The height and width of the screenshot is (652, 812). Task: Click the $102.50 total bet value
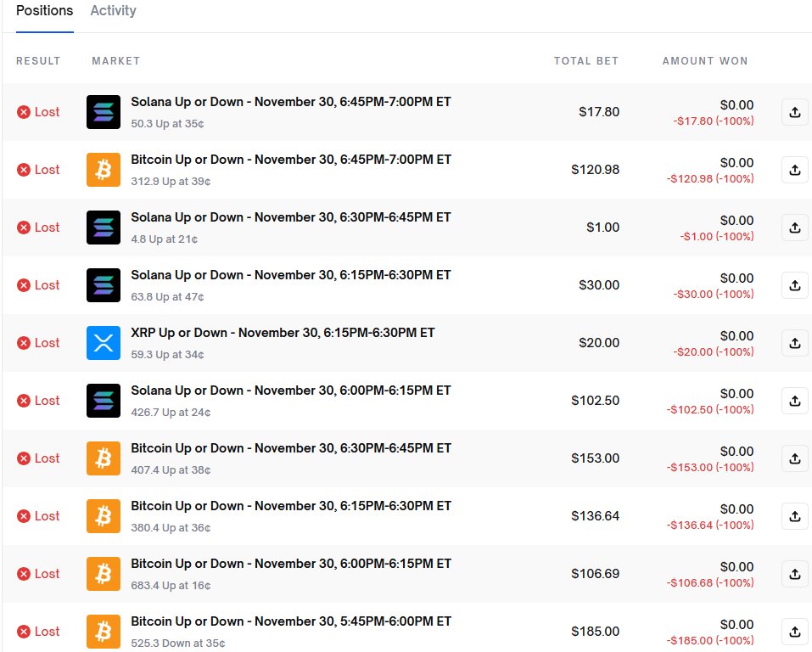pos(595,401)
